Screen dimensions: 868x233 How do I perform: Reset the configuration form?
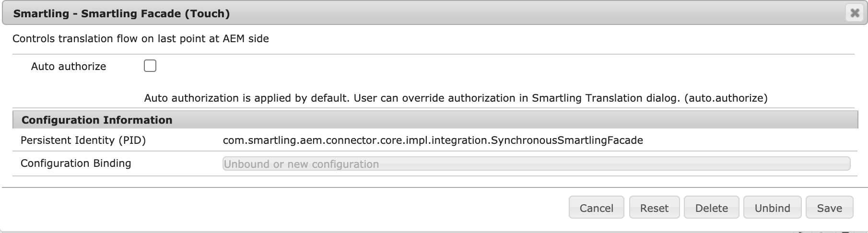click(x=654, y=208)
